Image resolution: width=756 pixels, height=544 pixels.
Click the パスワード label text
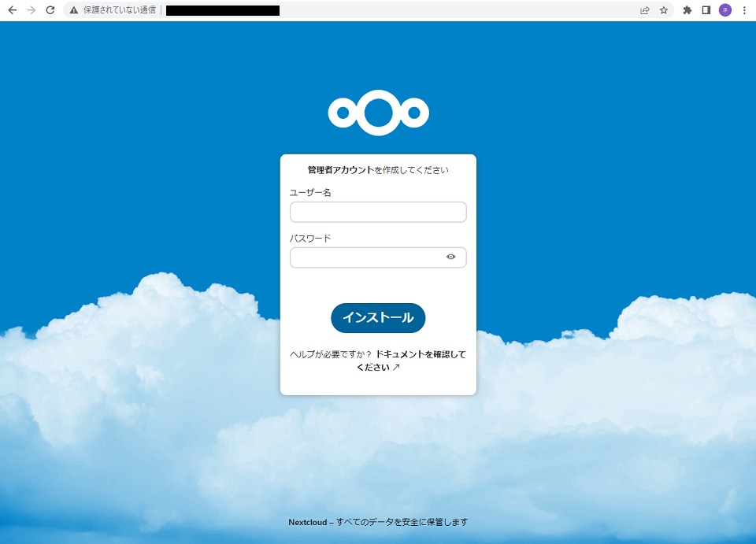[x=310, y=238]
